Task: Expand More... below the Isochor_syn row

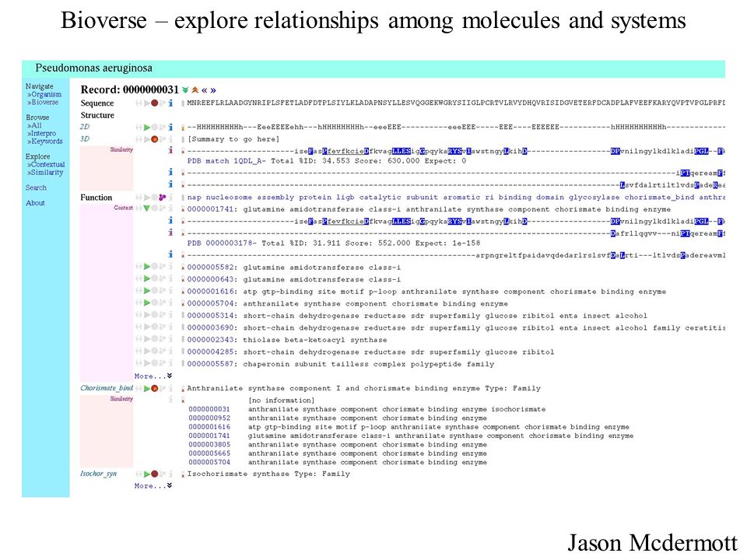Action: pyautogui.click(x=153, y=485)
